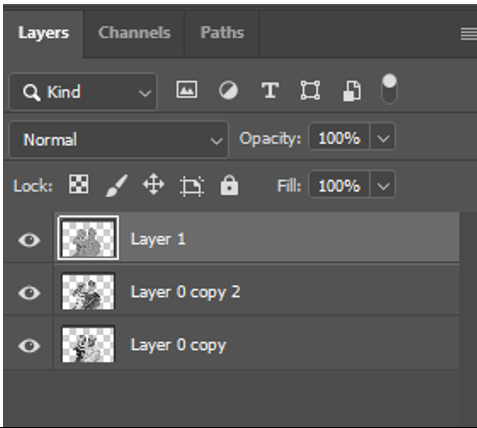Open the Normal blend mode dropdown
The width and height of the screenshot is (477, 428).
click(119, 139)
